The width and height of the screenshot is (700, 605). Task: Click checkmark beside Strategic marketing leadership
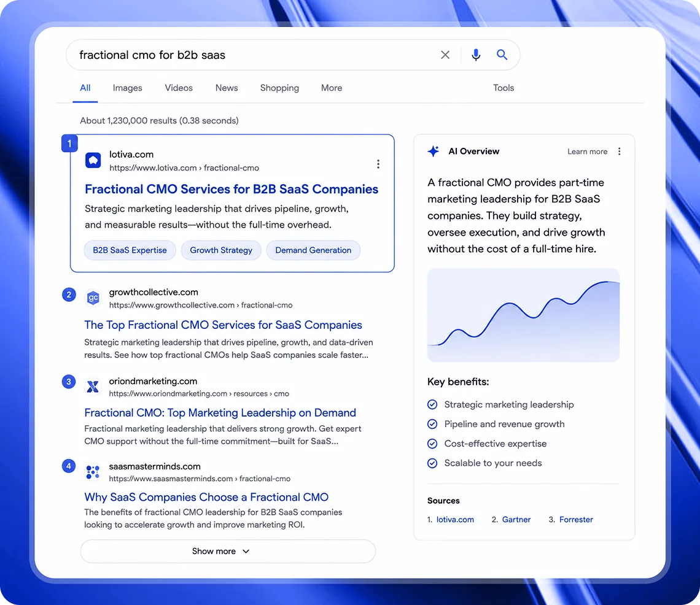pyautogui.click(x=432, y=404)
